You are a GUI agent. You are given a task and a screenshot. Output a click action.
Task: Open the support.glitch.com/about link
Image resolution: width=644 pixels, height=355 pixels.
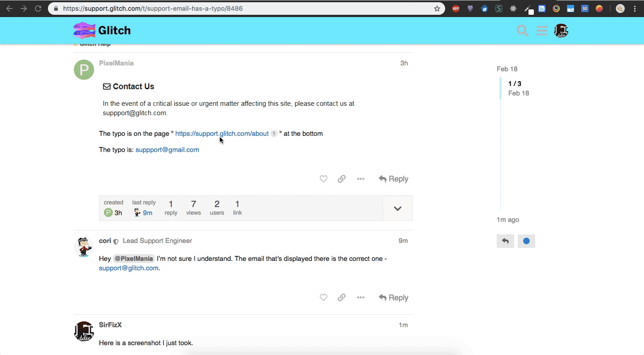pos(222,134)
